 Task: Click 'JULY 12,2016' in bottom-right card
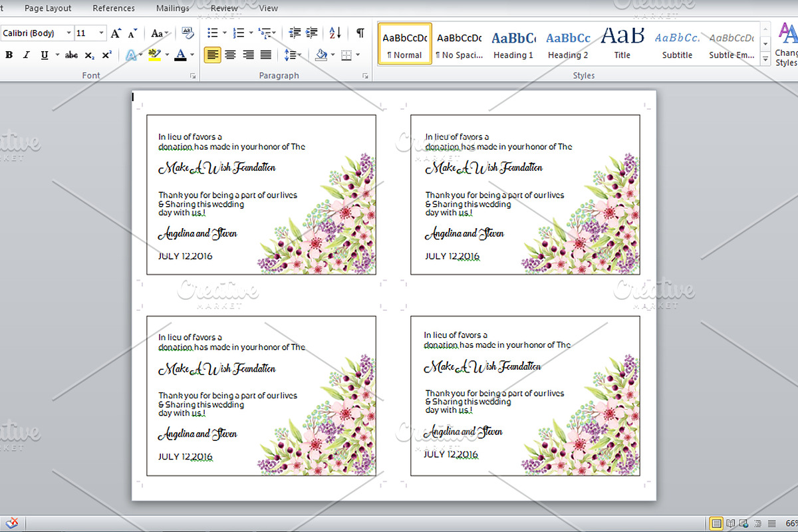point(451,454)
